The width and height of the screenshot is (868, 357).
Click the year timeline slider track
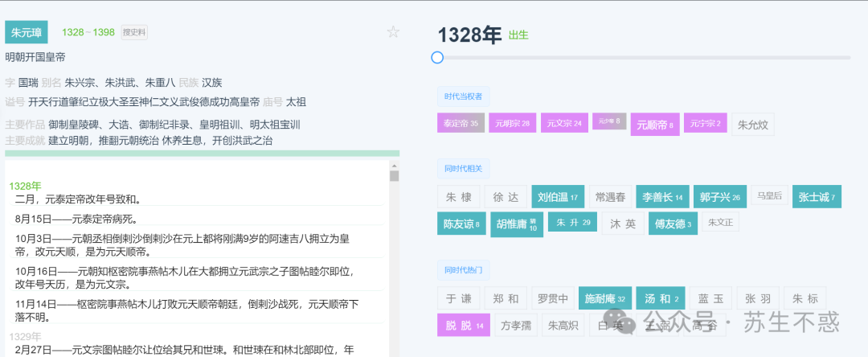click(x=644, y=58)
